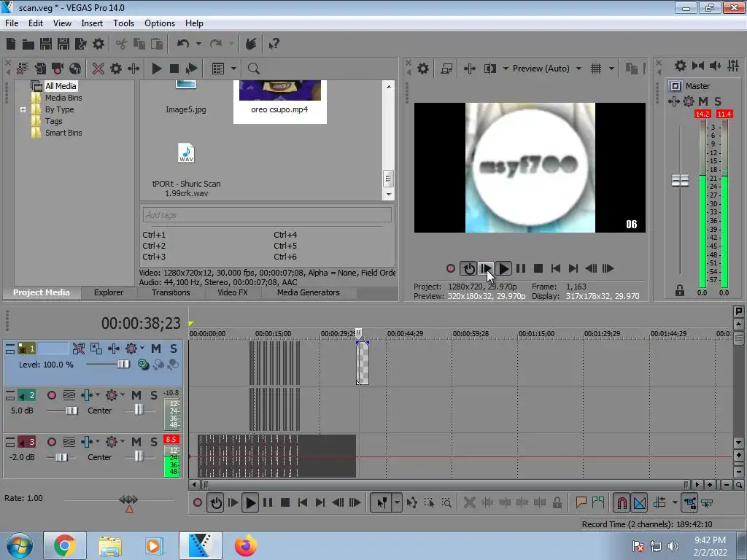This screenshot has width=747, height=560.
Task: Click Stop in the timeline transport bar
Action: coord(285,503)
